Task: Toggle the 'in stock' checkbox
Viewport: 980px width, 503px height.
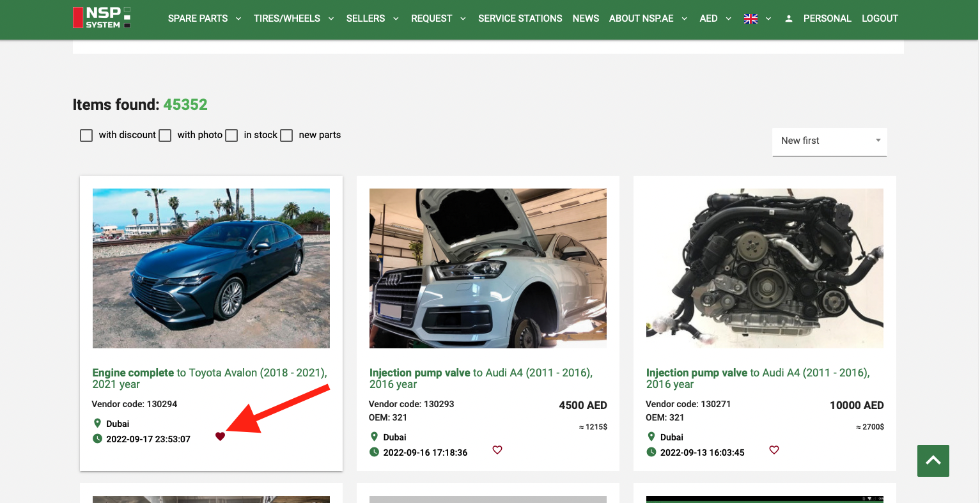Action: pos(231,135)
